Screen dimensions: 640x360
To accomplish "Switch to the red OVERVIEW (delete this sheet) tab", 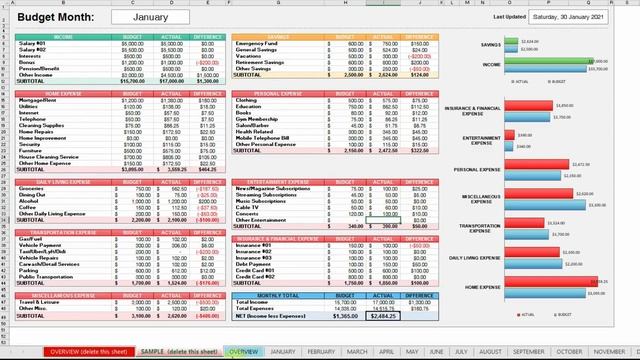I will (x=89, y=351).
